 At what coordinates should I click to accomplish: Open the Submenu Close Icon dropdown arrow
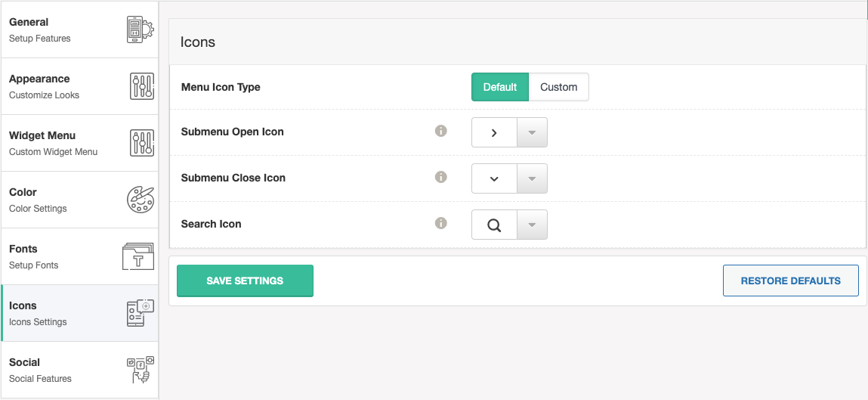point(532,178)
